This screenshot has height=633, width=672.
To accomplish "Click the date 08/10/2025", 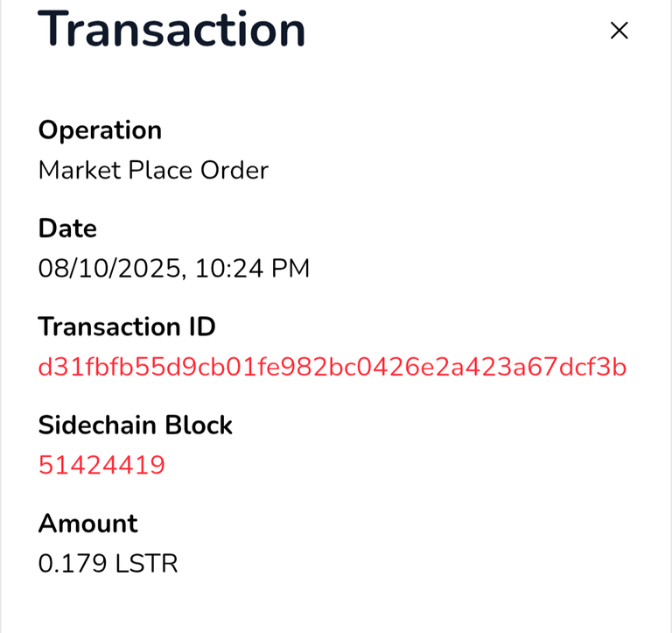I will point(112,269).
